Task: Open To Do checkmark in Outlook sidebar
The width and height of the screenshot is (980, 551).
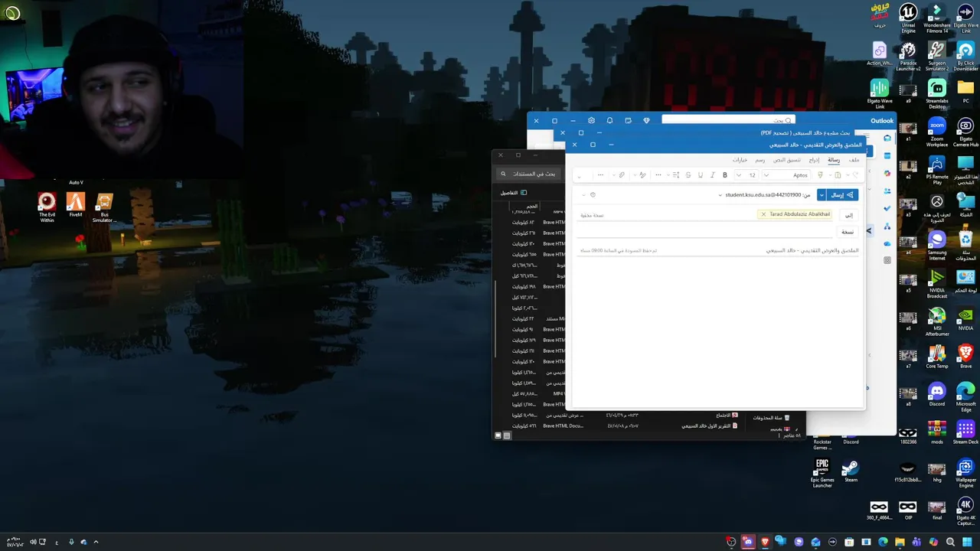Action: pyautogui.click(x=887, y=208)
